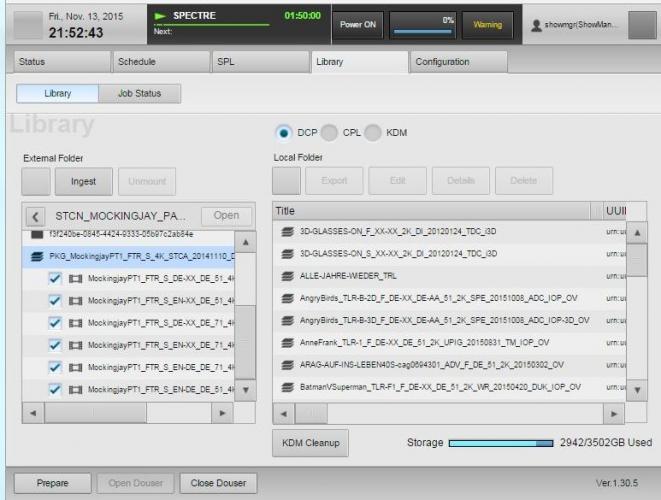Viewport: 661px width, 500px height.
Task: Uncheck the MockingjayPT1 DE-XX_DE_71 checkbox
Action: coord(55,322)
